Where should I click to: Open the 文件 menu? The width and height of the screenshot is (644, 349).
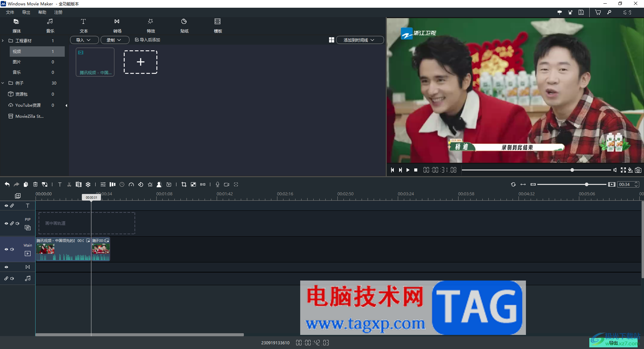pyautogui.click(x=10, y=12)
